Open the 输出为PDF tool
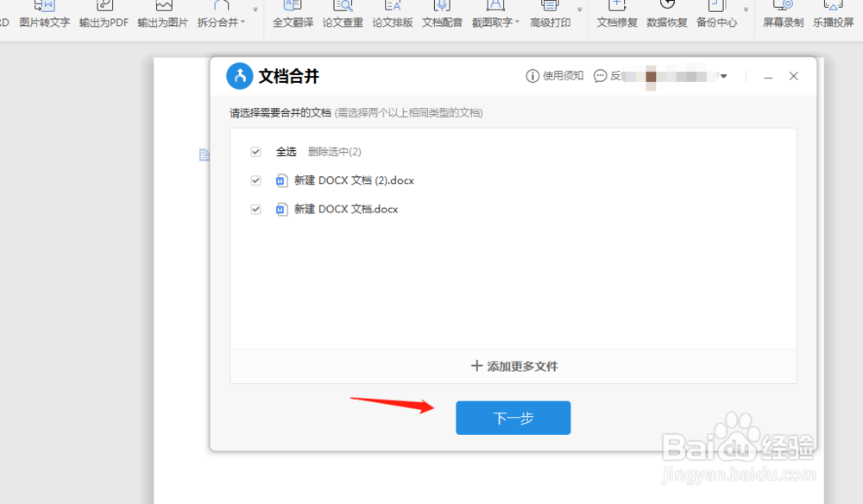The height and width of the screenshot is (504, 863). tap(103, 16)
